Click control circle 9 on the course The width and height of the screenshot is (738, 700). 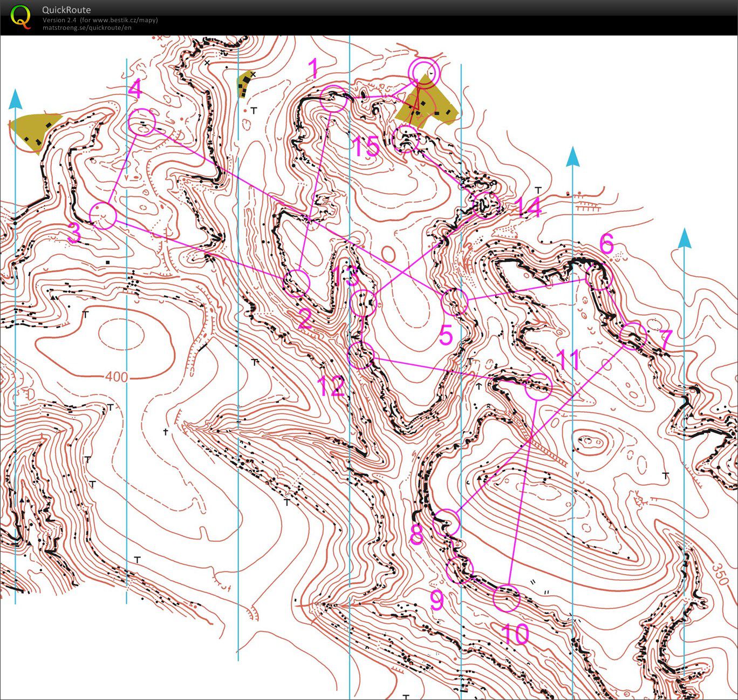pos(460,569)
